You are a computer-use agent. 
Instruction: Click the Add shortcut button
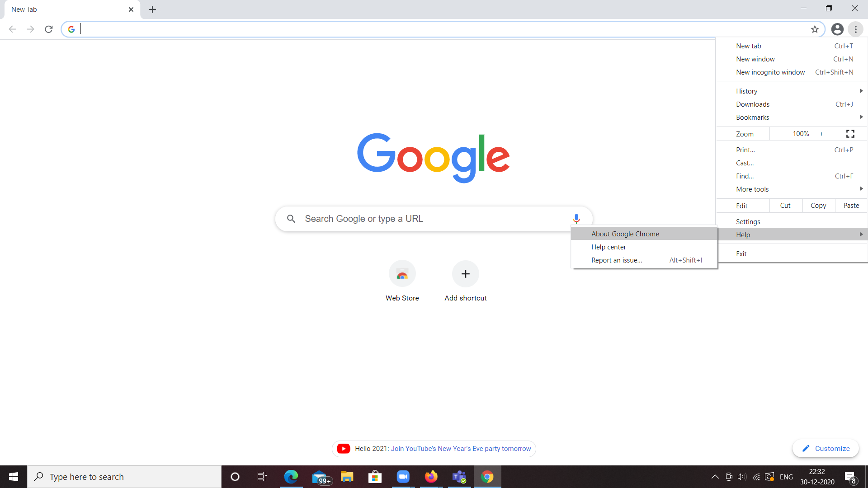466,280
